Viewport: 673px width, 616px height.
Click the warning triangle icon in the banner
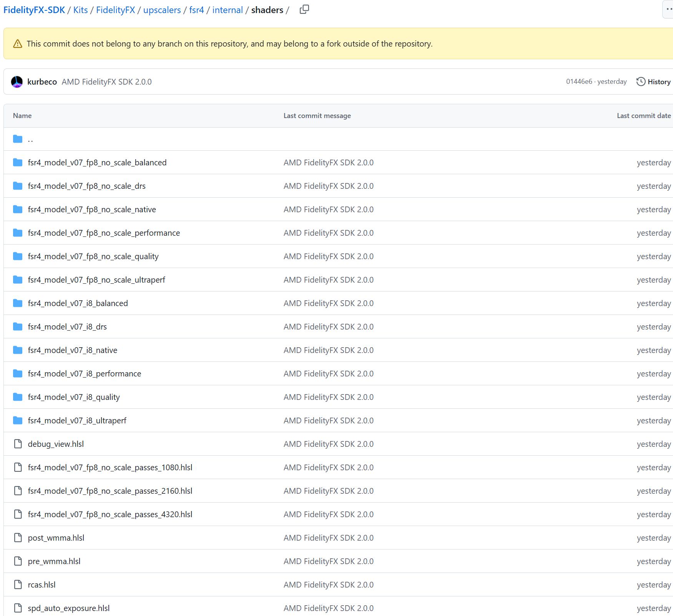(18, 44)
